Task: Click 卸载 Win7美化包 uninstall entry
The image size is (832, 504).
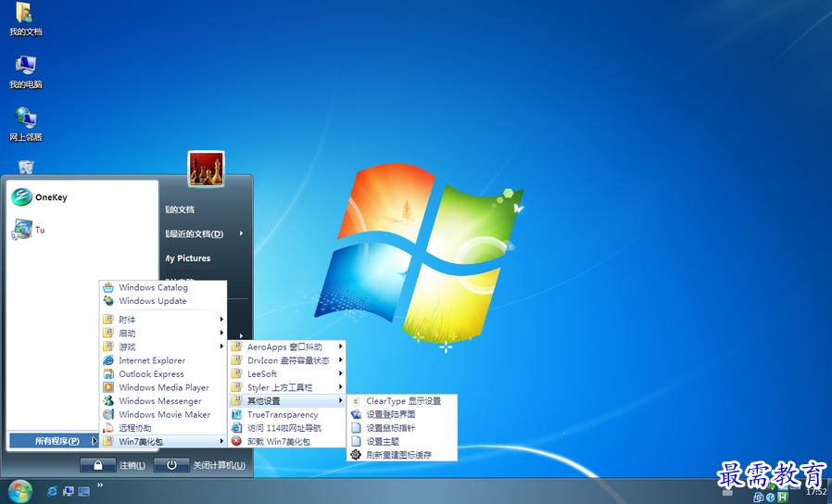Action: [x=287, y=441]
